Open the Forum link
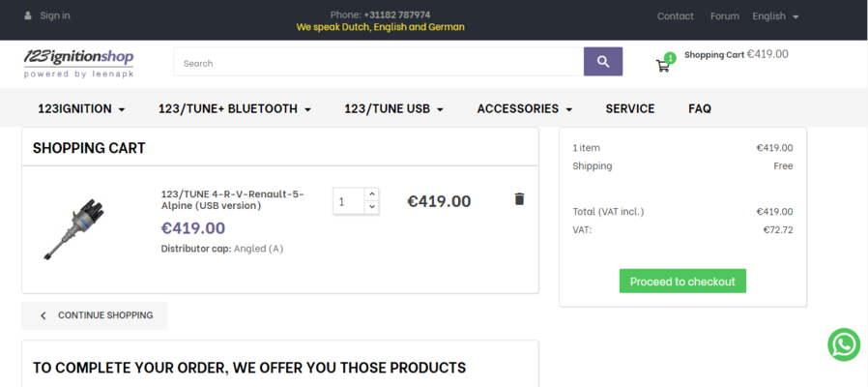This screenshot has width=868, height=387. (x=725, y=16)
